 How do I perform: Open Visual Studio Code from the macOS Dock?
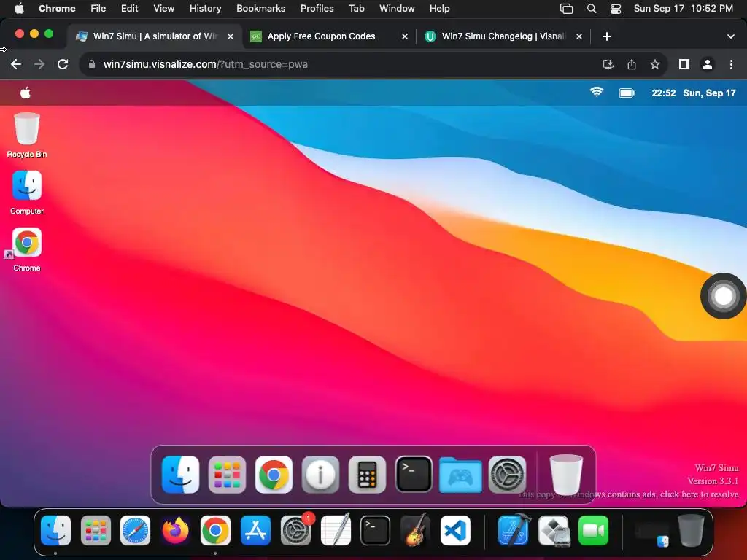[455, 530]
